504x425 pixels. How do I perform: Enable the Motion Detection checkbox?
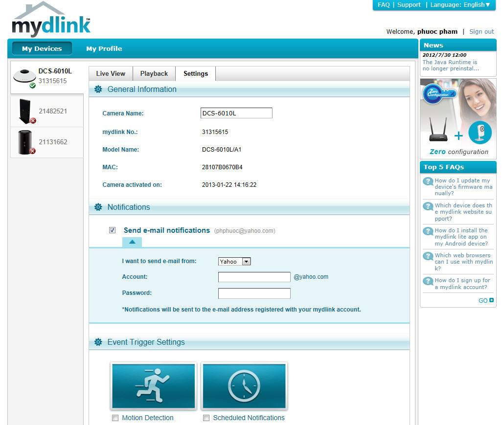pyautogui.click(x=115, y=418)
